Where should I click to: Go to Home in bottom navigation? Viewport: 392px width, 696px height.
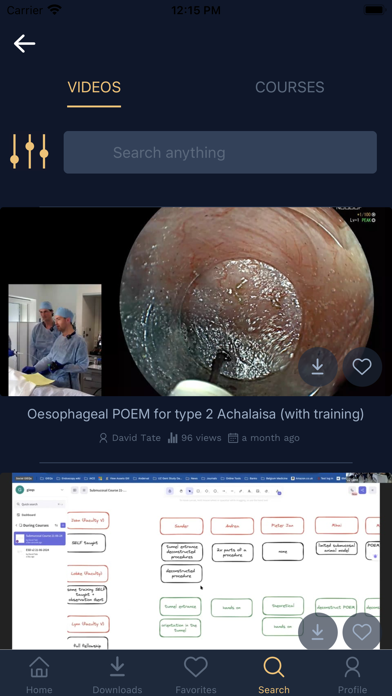(39, 675)
